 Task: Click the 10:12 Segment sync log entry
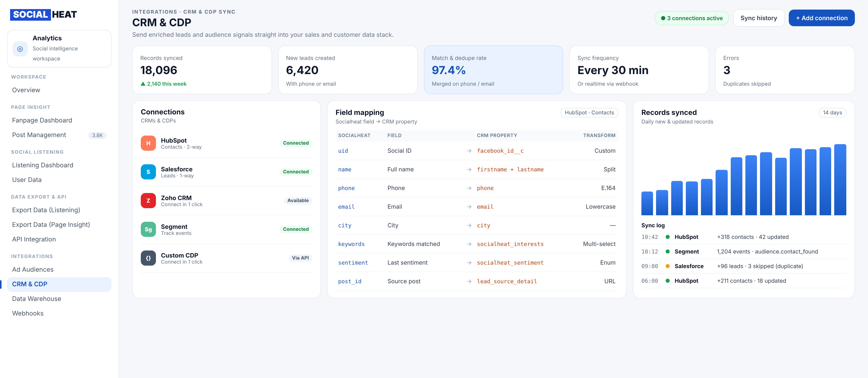[x=743, y=251]
